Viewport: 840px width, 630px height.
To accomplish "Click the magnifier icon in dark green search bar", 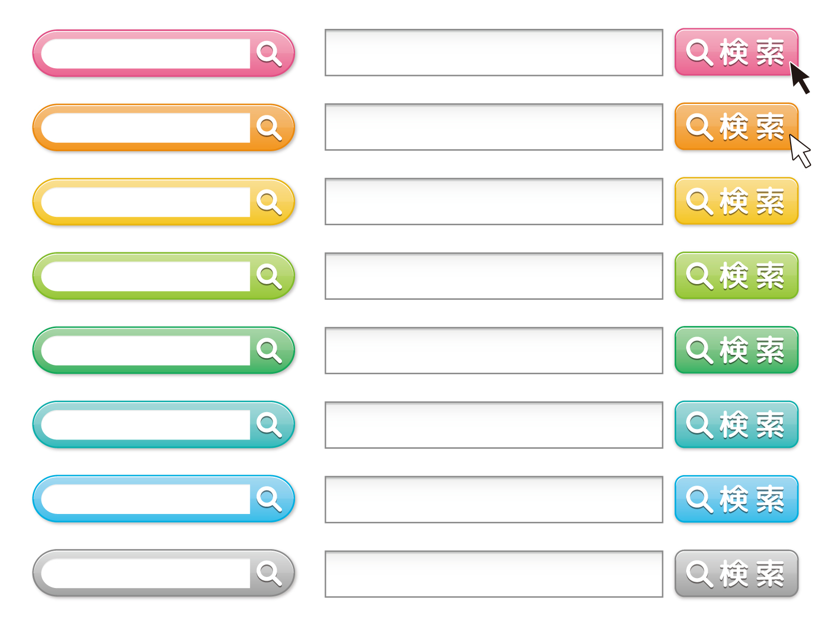I will [x=269, y=351].
